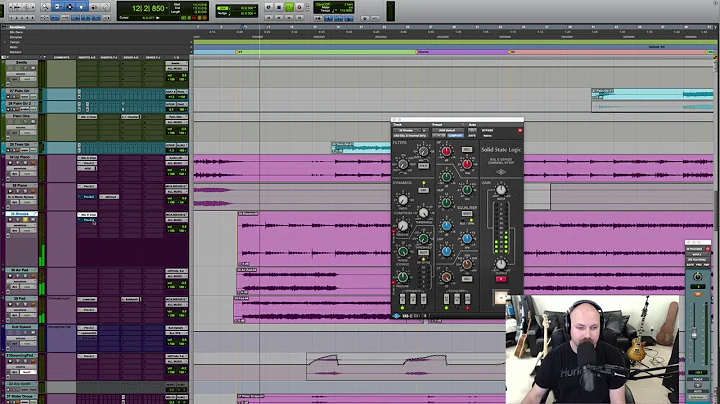Open the send on the Palm Gtrs track
Image resolution: width=720 pixels, height=404 pixels.
click(x=130, y=117)
